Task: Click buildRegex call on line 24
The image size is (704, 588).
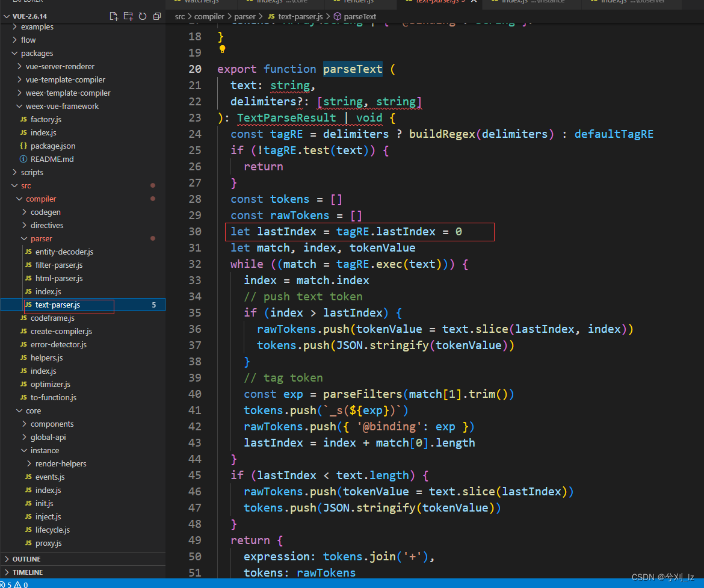Action: click(x=442, y=134)
